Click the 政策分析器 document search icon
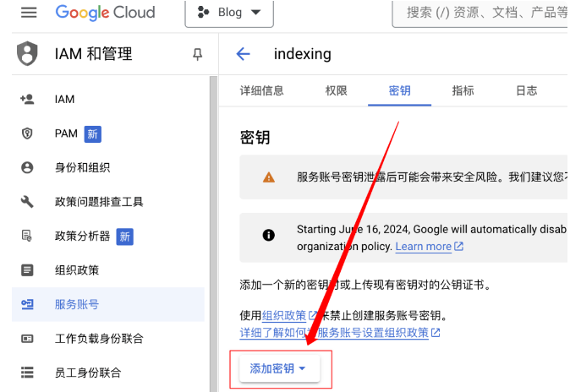Image resolution: width=581 pixels, height=392 pixels. point(27,236)
